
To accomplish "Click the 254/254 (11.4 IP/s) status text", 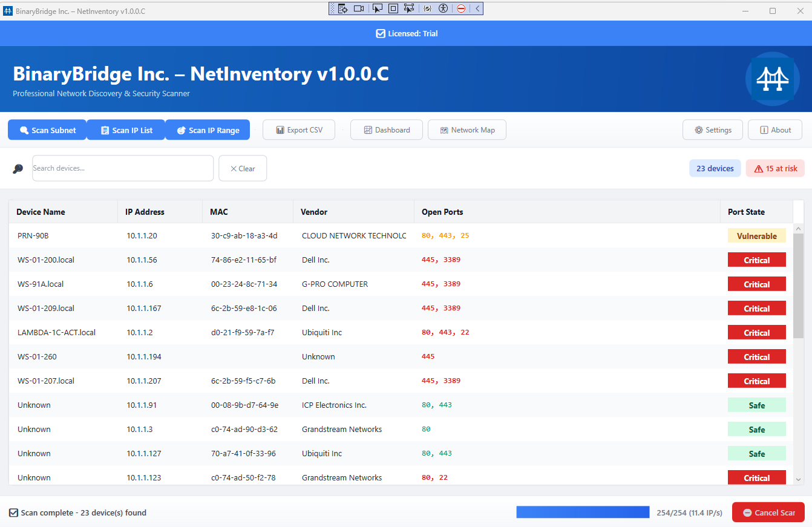I will [689, 513].
